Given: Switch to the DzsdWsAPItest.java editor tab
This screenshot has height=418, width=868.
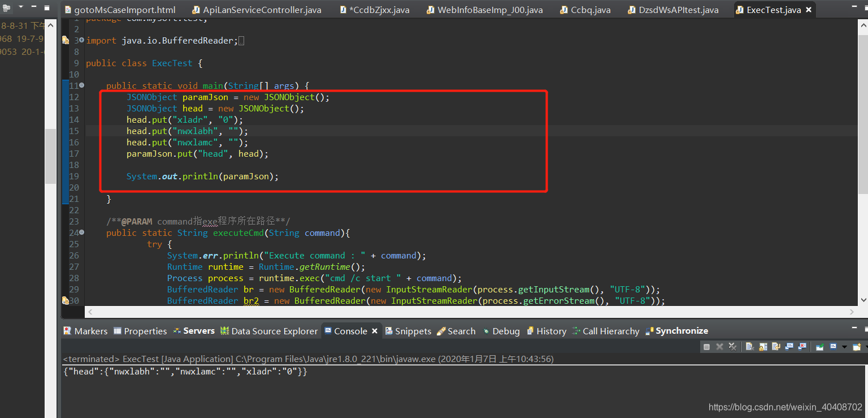Looking at the screenshot, I should pos(672,9).
